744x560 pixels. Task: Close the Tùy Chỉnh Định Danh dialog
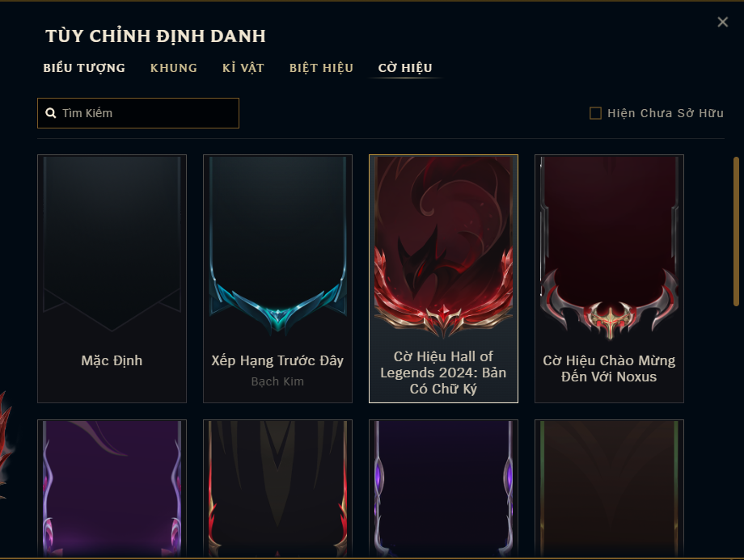tap(723, 22)
